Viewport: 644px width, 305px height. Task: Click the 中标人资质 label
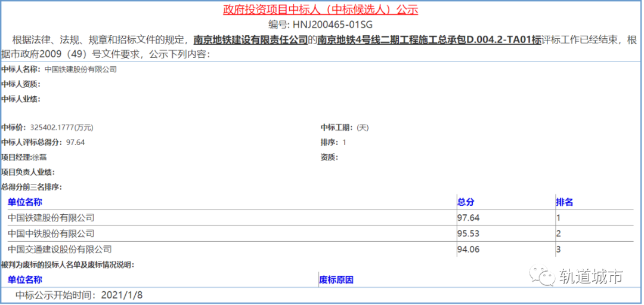point(21,84)
